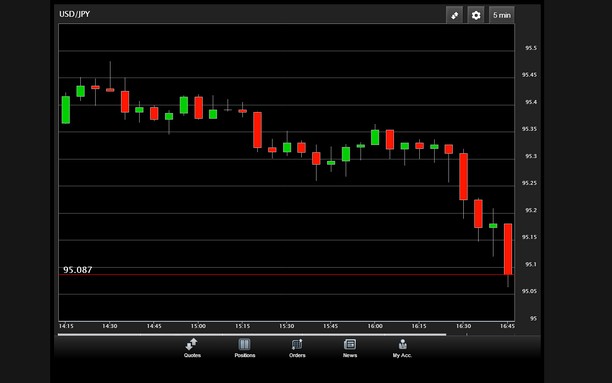Click the 95.5 price axis label
The height and width of the screenshot is (383, 612).
click(531, 48)
